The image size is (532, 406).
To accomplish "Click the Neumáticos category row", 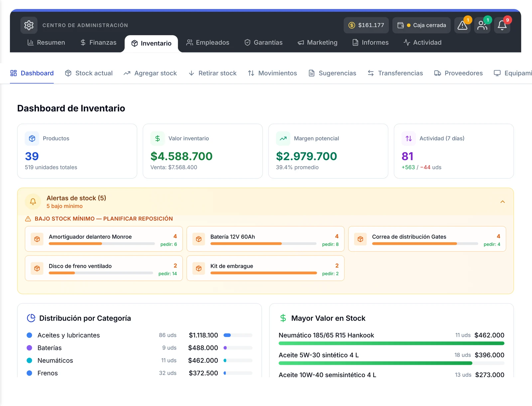I will coord(139,360).
